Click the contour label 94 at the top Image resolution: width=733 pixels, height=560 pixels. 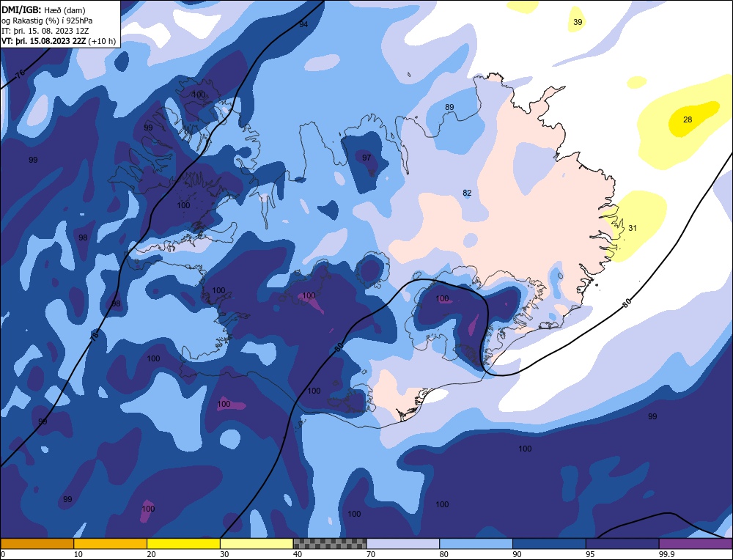point(304,24)
